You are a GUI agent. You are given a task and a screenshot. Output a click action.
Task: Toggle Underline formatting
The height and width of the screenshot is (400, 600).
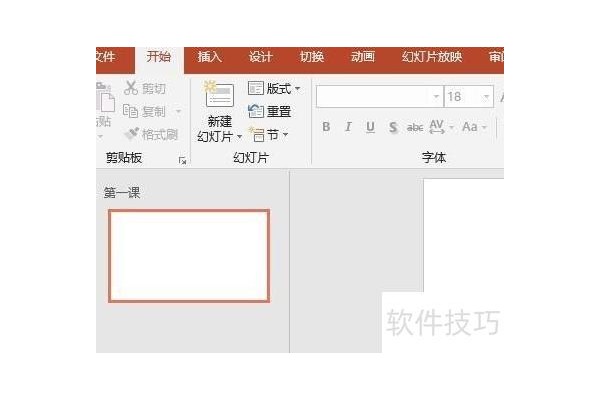[x=370, y=127]
